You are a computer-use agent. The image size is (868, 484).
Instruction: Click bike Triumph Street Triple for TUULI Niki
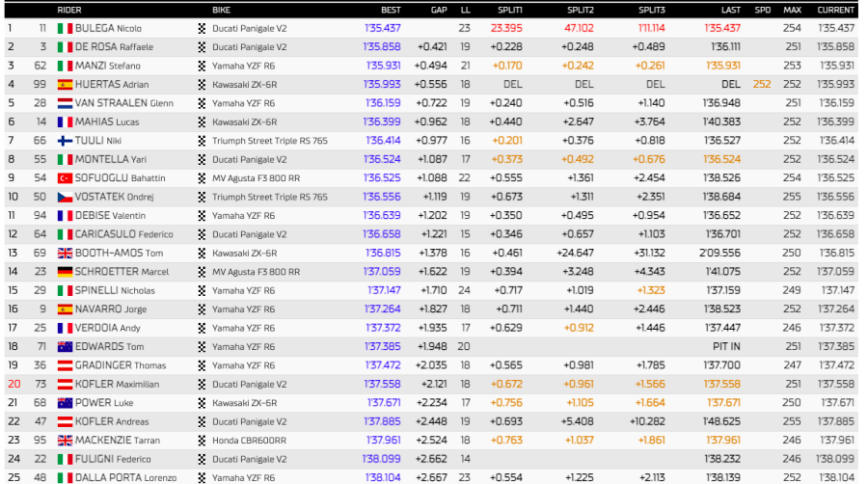click(x=270, y=141)
